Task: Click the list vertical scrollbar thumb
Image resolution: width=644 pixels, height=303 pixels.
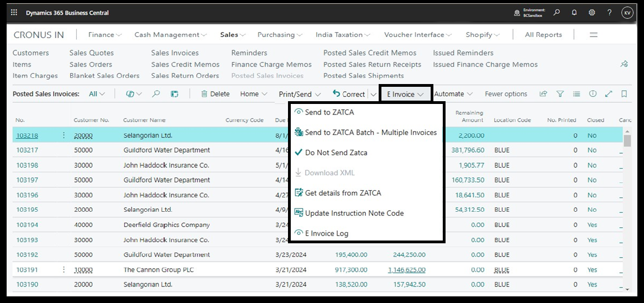Action: point(627,140)
